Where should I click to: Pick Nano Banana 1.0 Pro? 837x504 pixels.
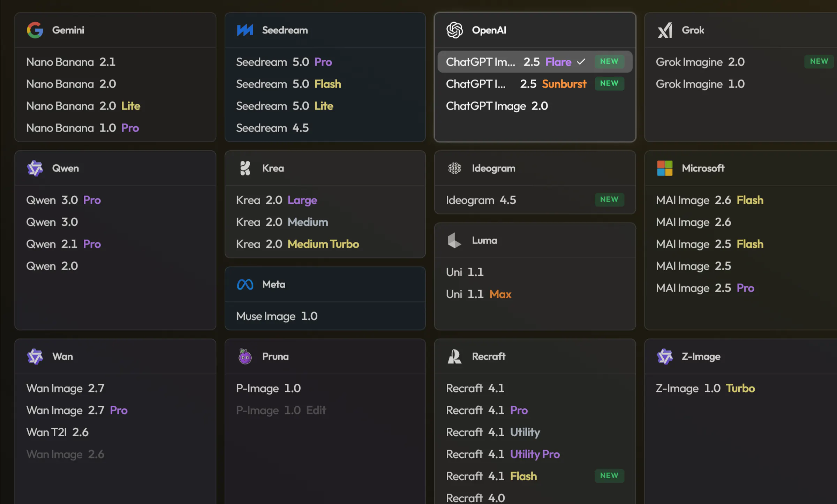pos(115,128)
